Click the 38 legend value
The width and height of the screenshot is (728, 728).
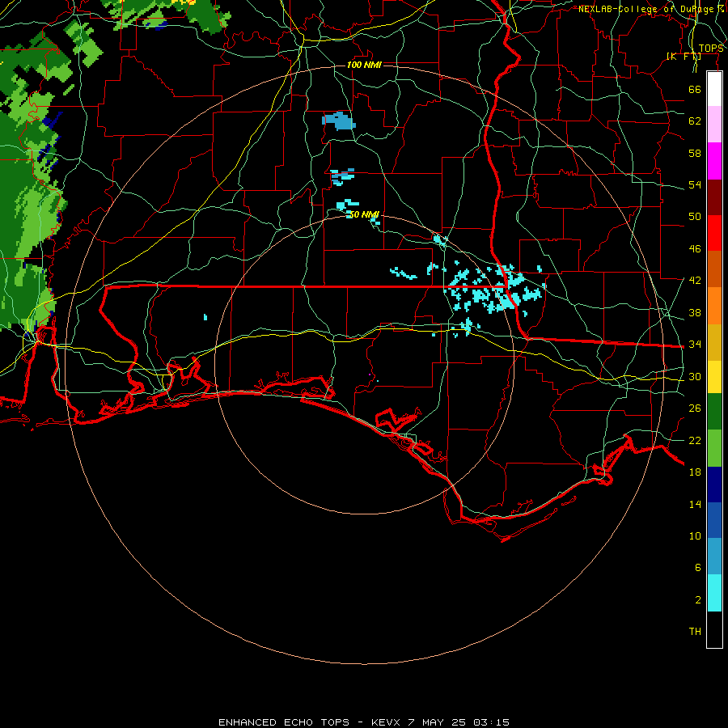coord(695,312)
